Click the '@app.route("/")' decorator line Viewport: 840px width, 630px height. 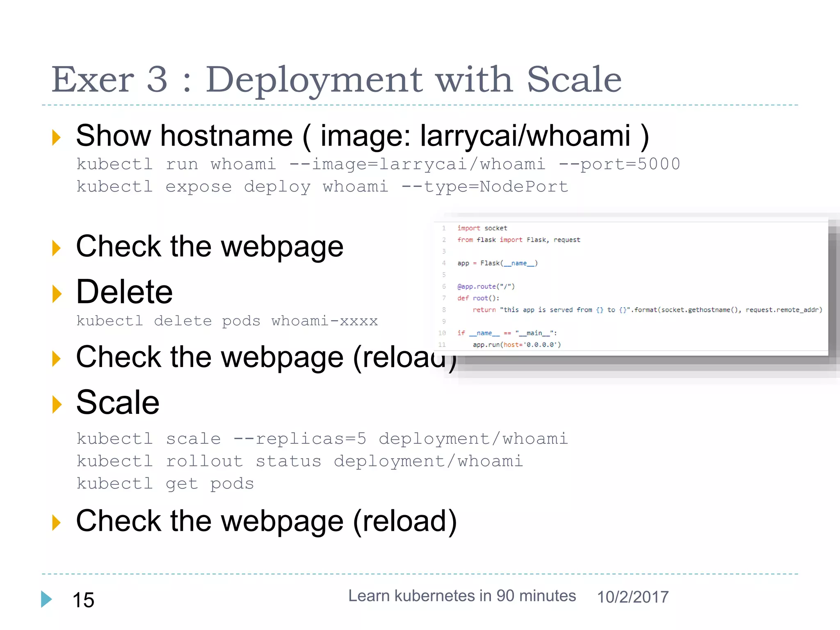point(486,286)
